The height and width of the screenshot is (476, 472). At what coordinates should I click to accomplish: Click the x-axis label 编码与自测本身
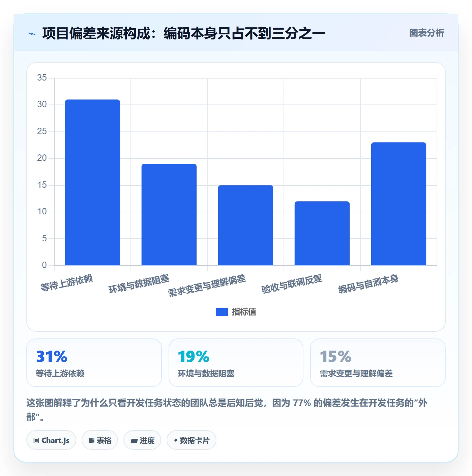tap(368, 284)
